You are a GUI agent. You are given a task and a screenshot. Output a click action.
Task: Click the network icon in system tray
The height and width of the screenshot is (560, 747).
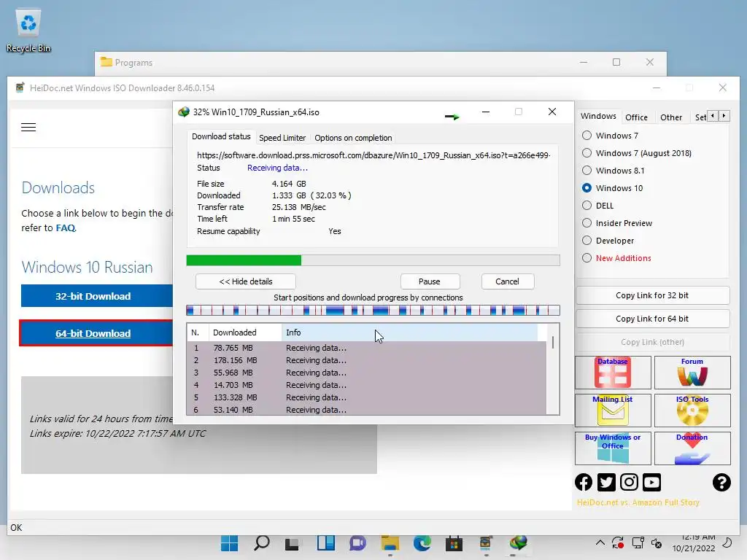[x=638, y=542]
